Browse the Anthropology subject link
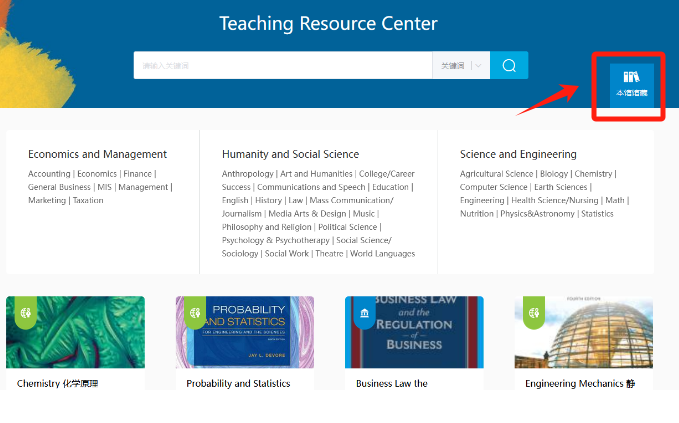 click(x=247, y=174)
